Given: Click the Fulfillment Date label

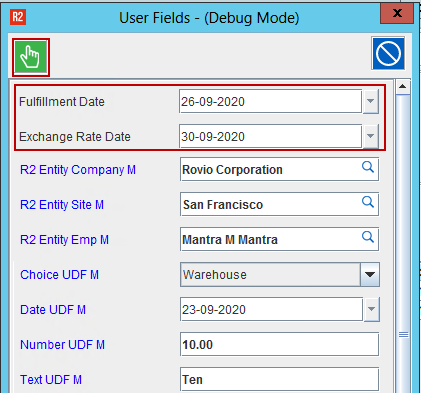Looking at the screenshot, I should [x=62, y=102].
